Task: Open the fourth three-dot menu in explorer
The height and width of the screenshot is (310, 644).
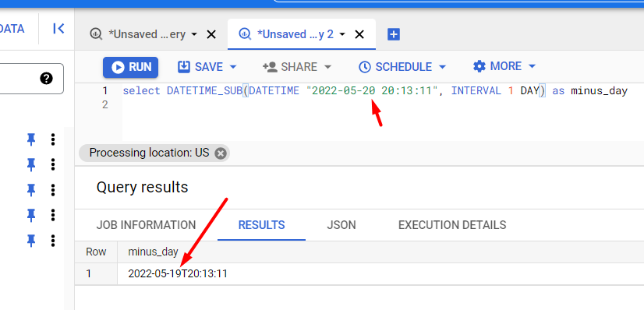Action: 52,215
